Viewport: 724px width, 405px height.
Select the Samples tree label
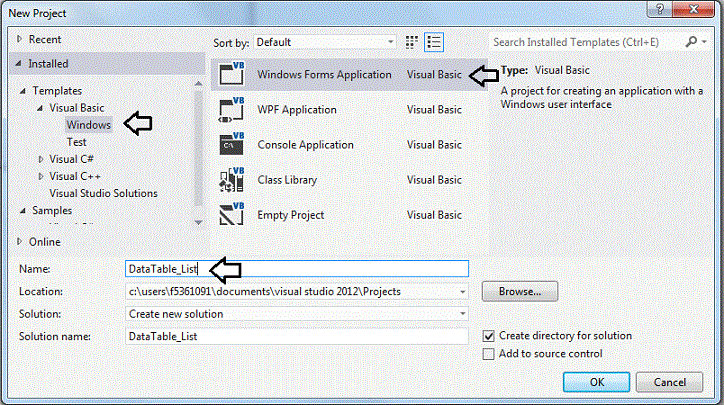[52, 211]
